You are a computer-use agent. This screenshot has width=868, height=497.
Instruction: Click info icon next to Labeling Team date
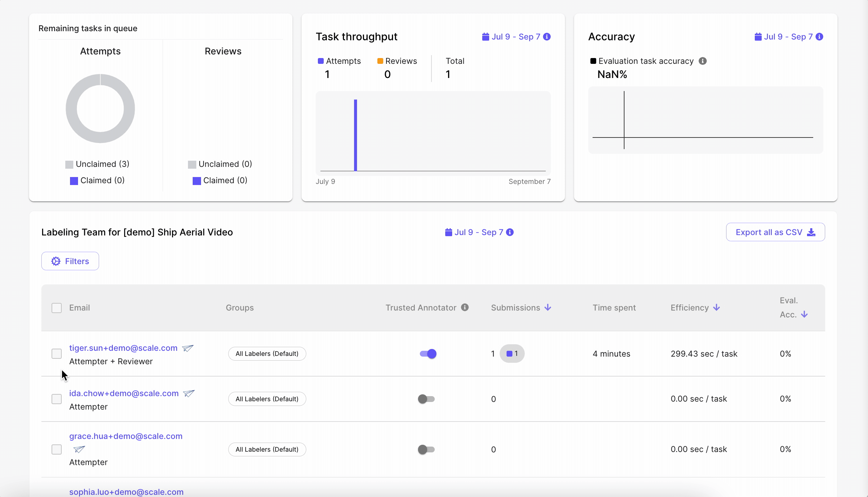[510, 232]
